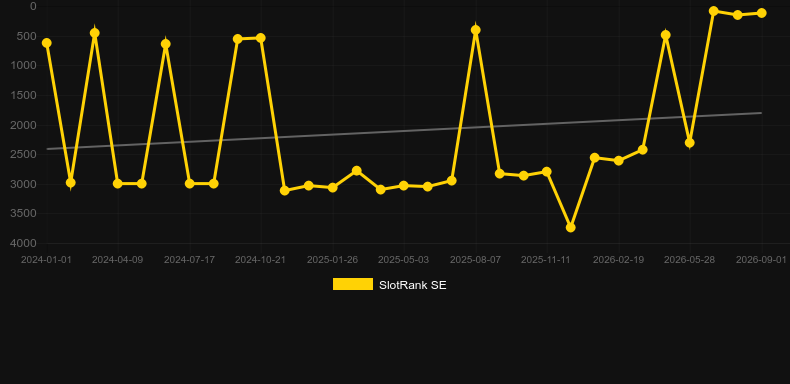
Task: Select the data point at 2026-05-28 near 2300
Action: click(x=690, y=143)
